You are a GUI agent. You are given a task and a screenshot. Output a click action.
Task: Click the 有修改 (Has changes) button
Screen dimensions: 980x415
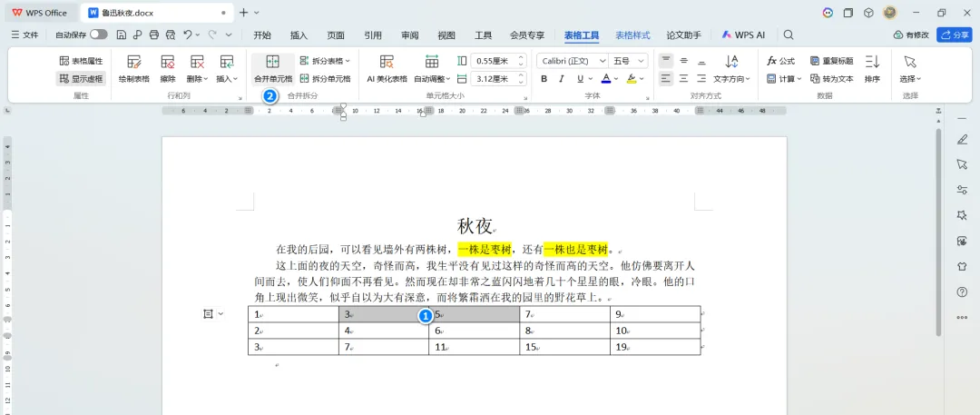pos(911,35)
